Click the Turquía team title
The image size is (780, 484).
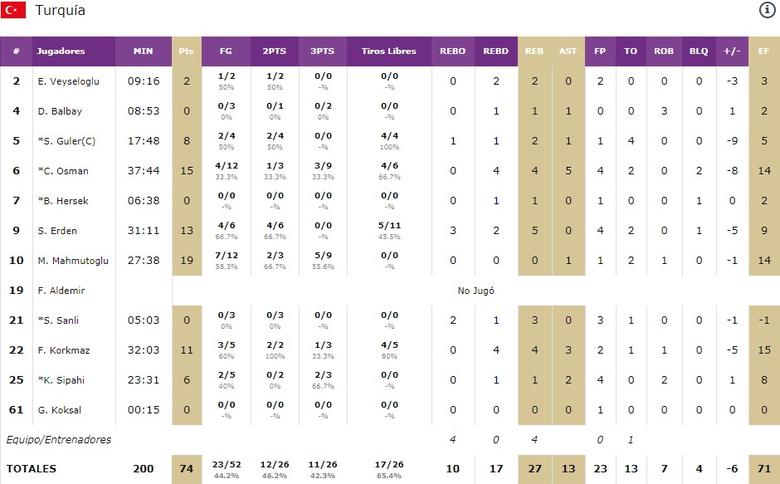[x=60, y=11]
